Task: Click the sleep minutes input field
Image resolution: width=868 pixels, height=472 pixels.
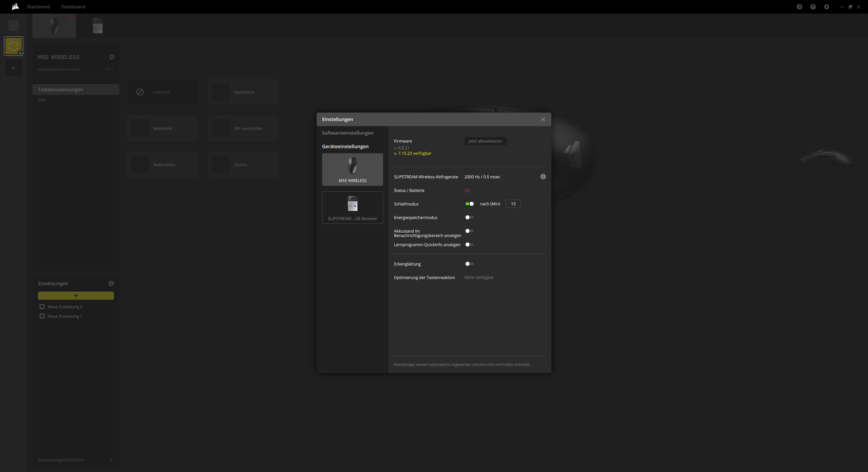Action: pyautogui.click(x=513, y=204)
